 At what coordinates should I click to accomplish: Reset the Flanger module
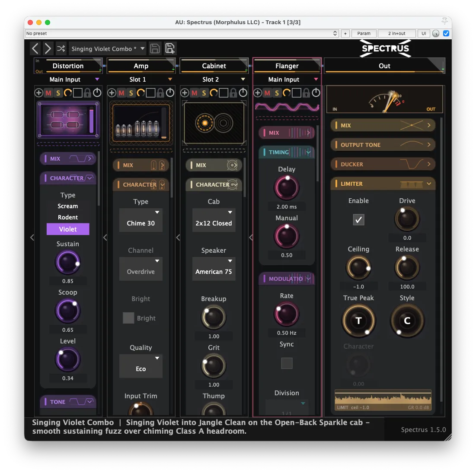tap(287, 93)
